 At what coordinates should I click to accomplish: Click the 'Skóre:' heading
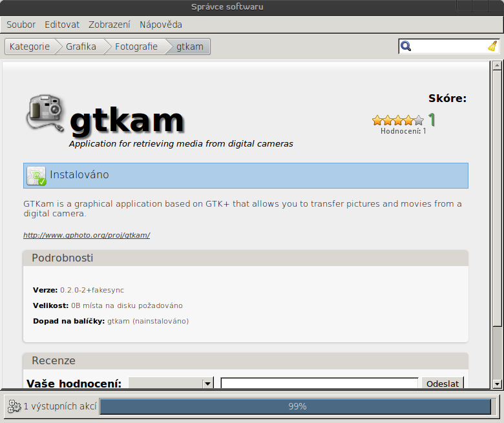tap(447, 98)
